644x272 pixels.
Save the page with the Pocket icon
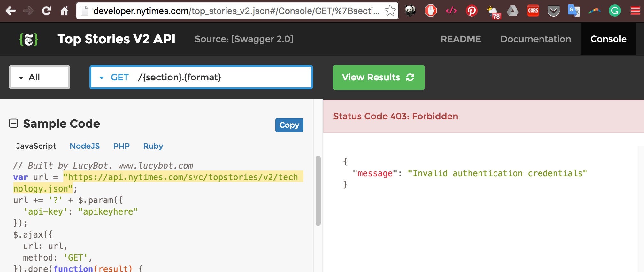pyautogui.click(x=554, y=11)
